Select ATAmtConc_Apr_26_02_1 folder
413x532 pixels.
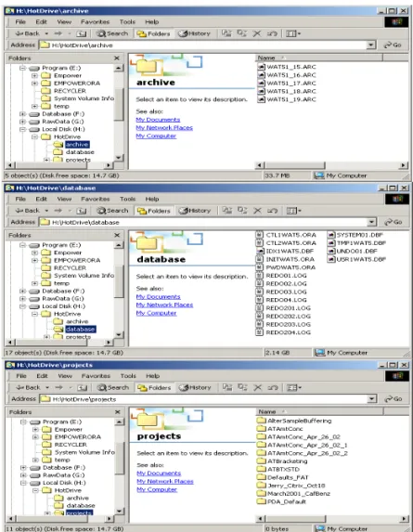coord(303,445)
